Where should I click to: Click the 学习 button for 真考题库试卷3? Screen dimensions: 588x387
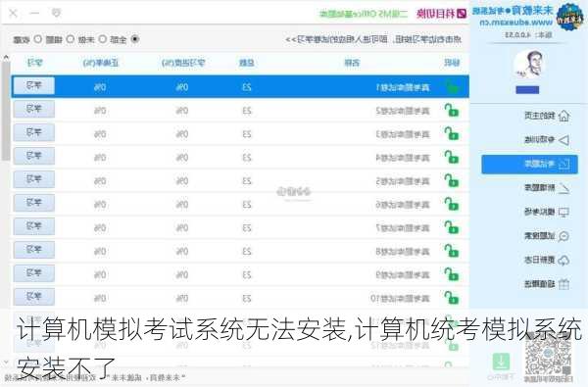tap(34, 132)
